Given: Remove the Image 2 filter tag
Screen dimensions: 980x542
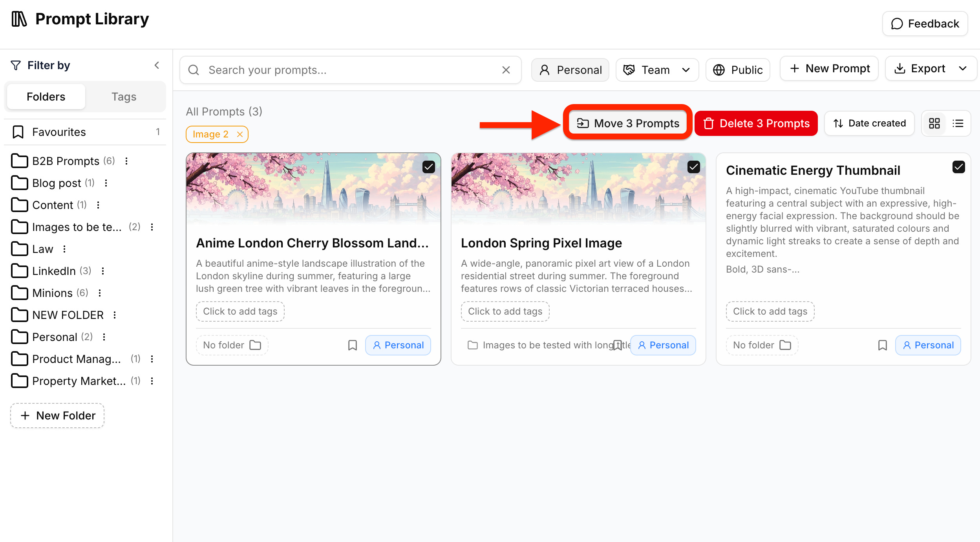Looking at the screenshot, I should pyautogui.click(x=240, y=134).
